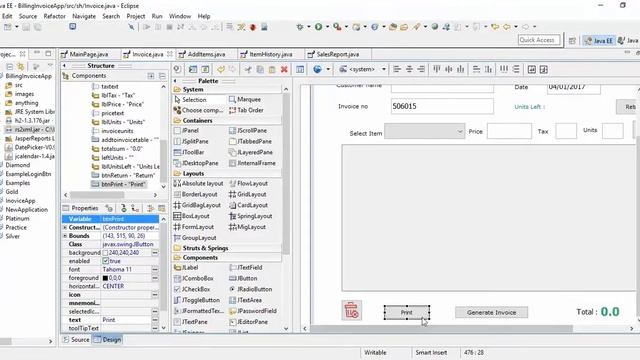The height and width of the screenshot is (360, 640).
Task: Collapse the System palette category
Action: point(227,89)
